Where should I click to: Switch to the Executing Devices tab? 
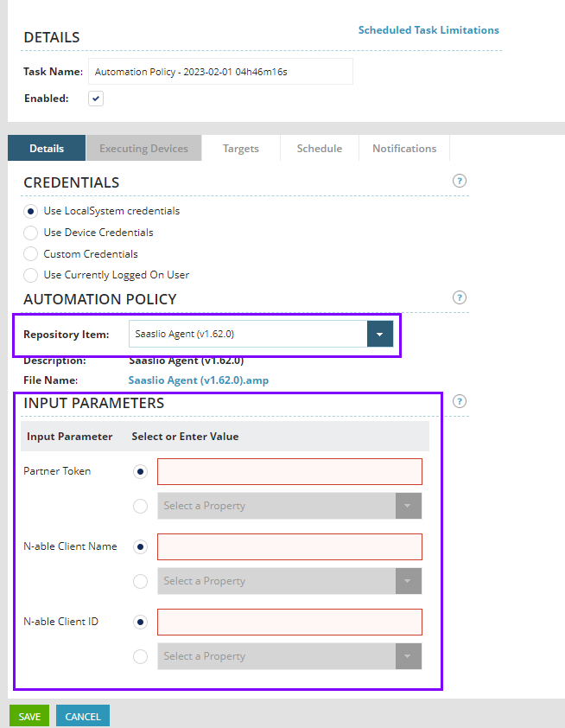tap(143, 148)
